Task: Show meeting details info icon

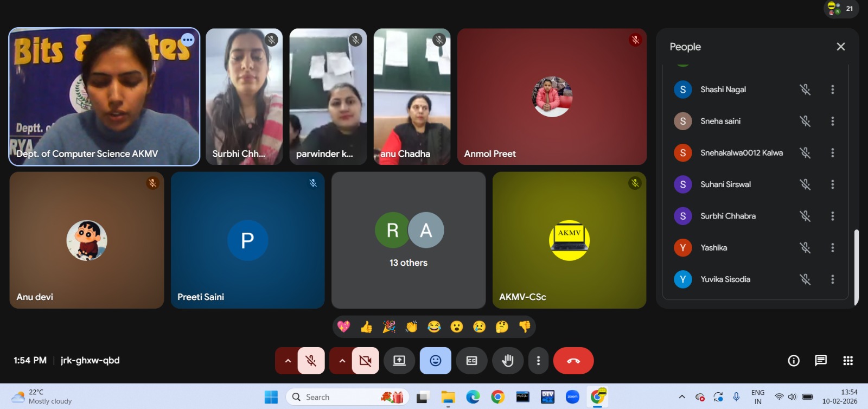Action: 793,361
